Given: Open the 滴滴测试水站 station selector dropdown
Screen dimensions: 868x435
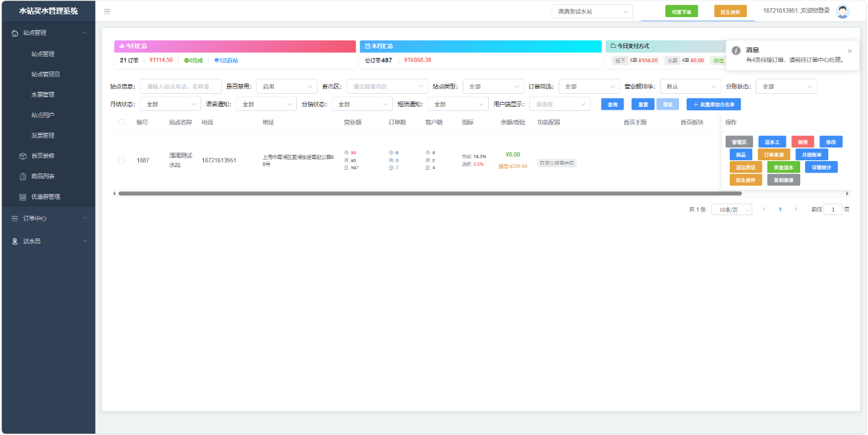Looking at the screenshot, I should tap(592, 12).
